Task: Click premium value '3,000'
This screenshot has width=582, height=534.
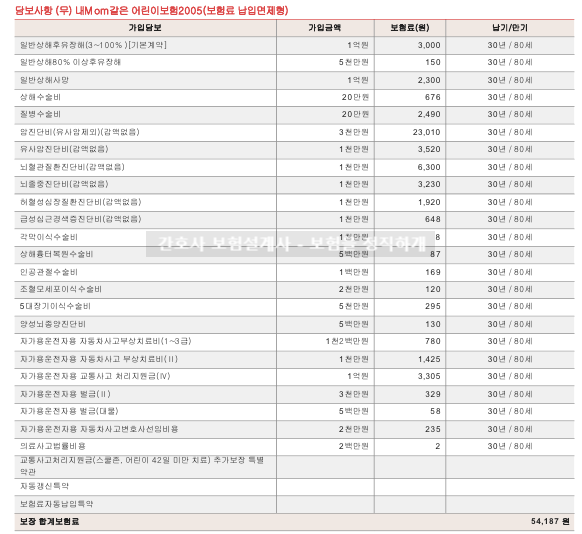Action: [429, 45]
